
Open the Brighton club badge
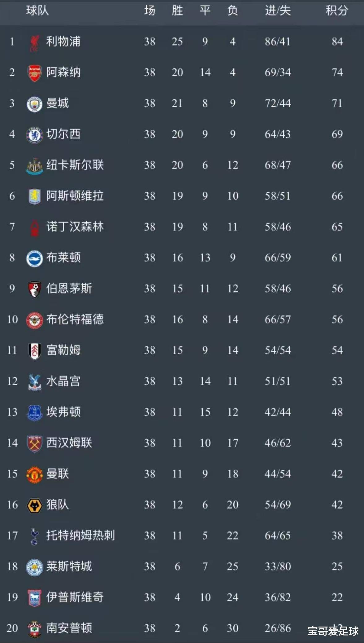[x=34, y=258]
